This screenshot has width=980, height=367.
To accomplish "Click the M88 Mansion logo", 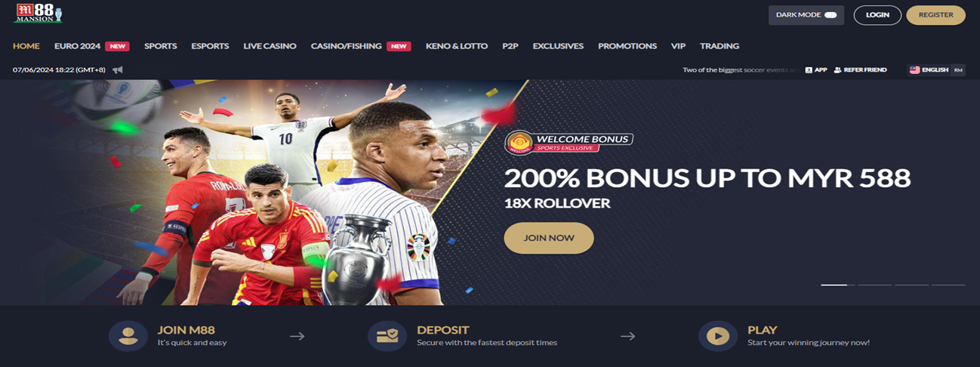I will [x=38, y=14].
